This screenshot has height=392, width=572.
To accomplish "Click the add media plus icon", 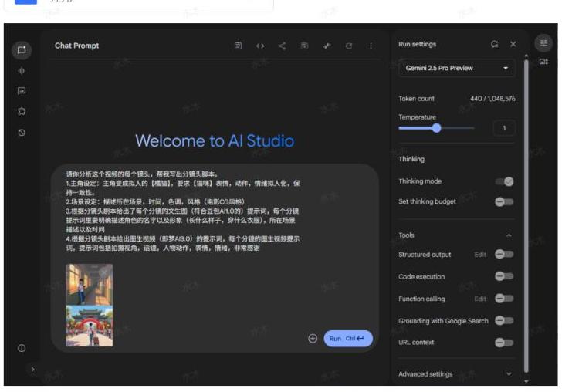I will [313, 339].
